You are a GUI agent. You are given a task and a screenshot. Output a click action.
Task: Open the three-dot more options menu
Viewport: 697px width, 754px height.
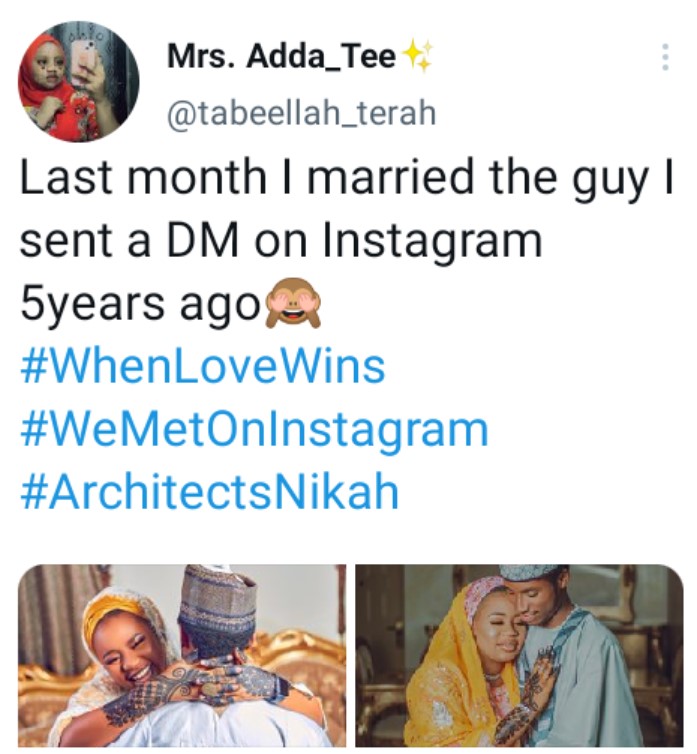point(664,57)
